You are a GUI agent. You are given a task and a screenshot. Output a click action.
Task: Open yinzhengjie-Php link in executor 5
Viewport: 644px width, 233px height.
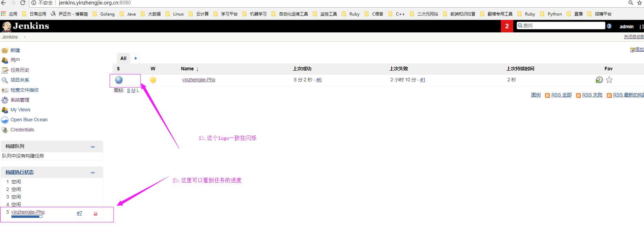(28, 212)
